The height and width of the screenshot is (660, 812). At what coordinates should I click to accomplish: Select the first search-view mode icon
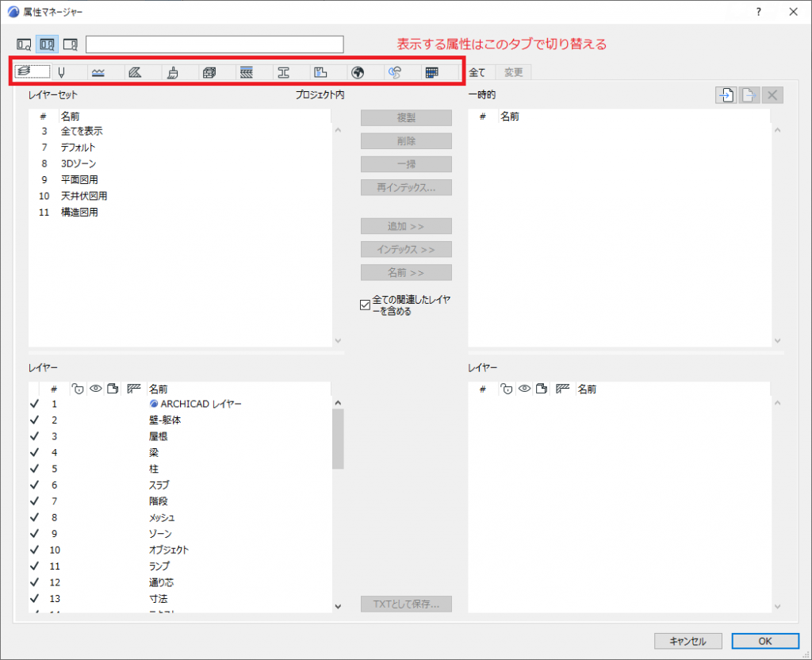coord(24,44)
